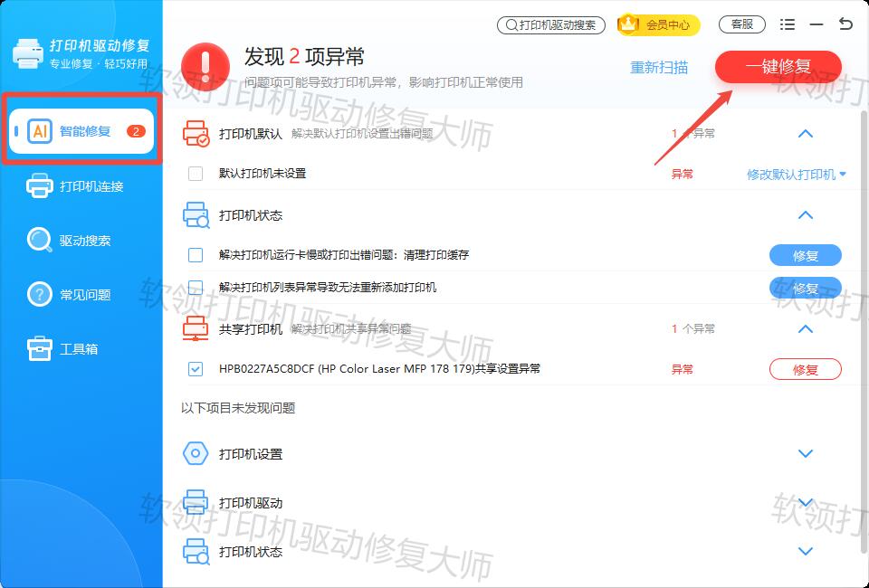Screen dimensions: 869x588
Task: Click the 以下项目未发现问题 label
Action: tap(238, 408)
